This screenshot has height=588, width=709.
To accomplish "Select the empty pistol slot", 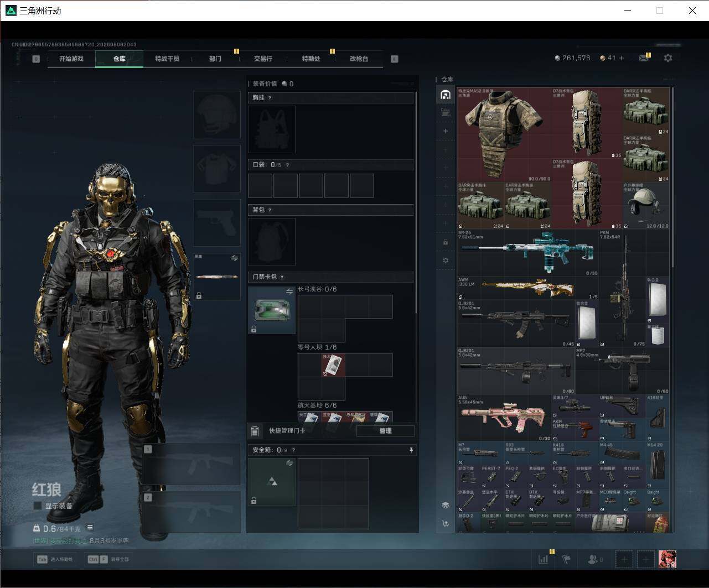I will click(x=217, y=223).
